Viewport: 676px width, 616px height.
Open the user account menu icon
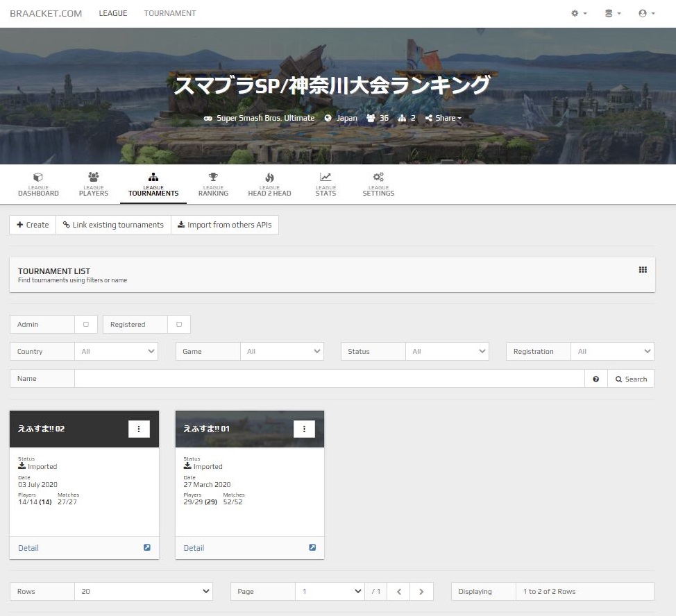(647, 13)
